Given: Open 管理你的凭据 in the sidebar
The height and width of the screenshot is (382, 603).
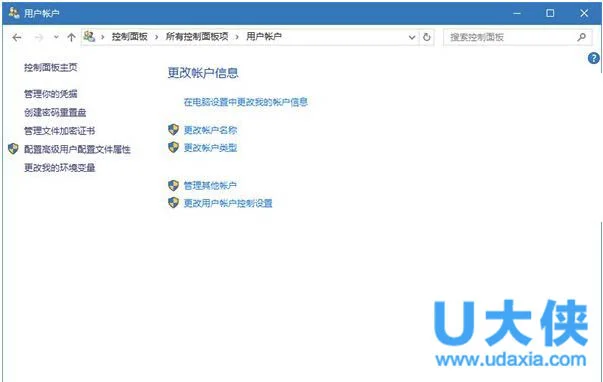Looking at the screenshot, I should click(x=51, y=94).
